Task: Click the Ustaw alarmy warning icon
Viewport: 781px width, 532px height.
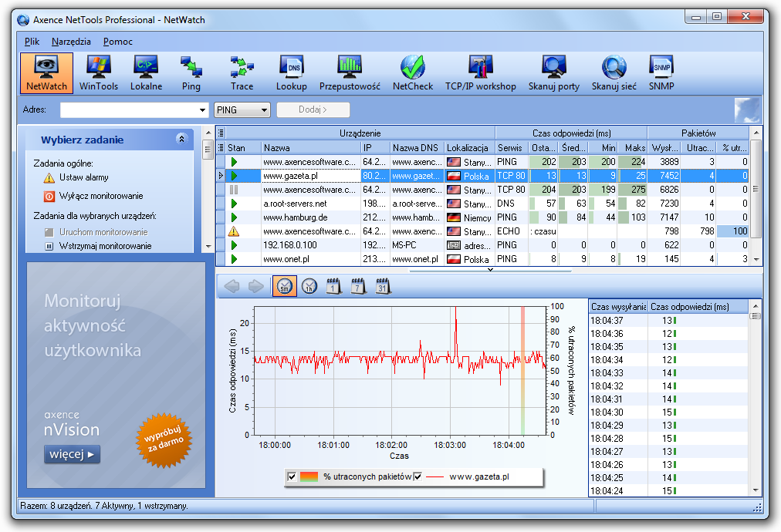Action: [49, 177]
